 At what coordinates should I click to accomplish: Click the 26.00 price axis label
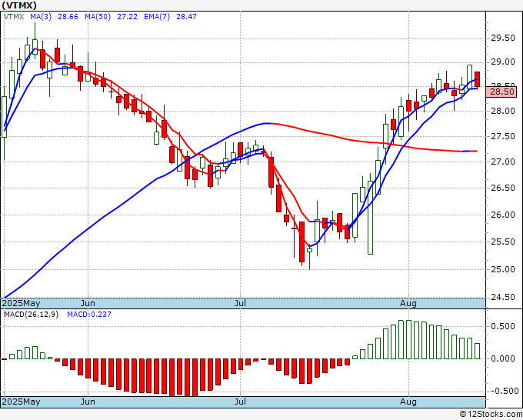(503, 215)
